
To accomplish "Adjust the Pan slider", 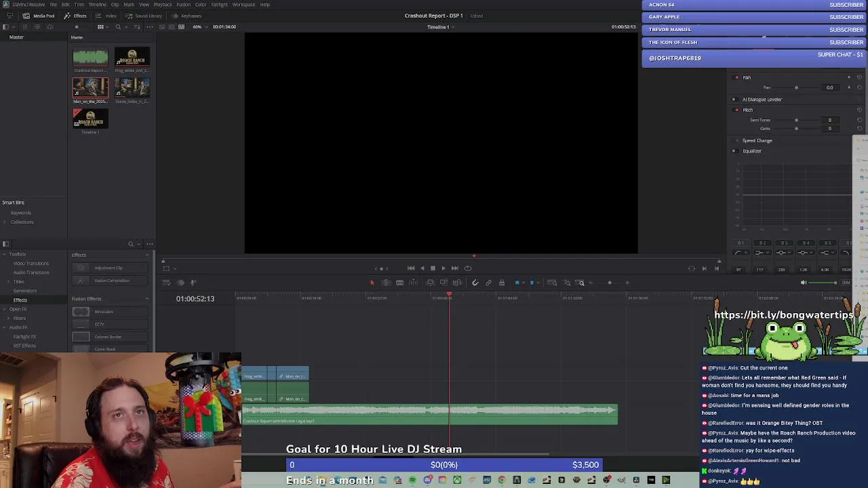I will (x=796, y=87).
